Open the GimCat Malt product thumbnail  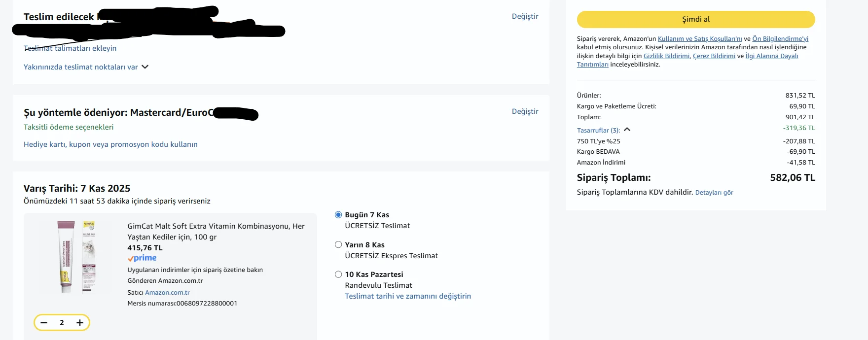pos(76,257)
